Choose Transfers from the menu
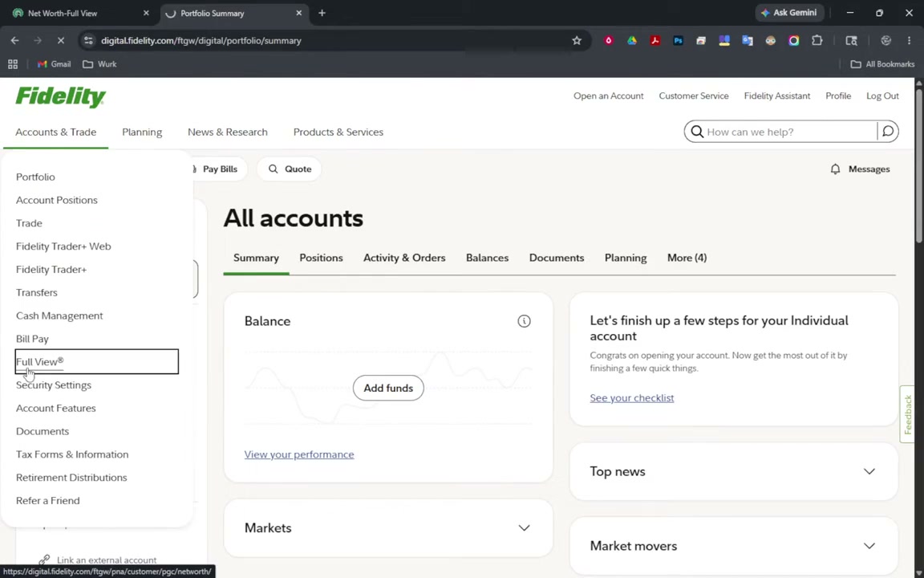 point(37,292)
